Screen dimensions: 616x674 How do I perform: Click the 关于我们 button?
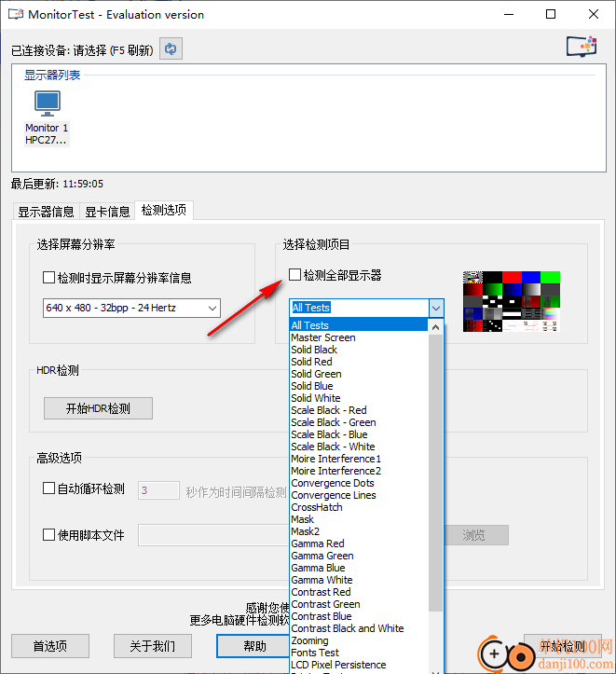pos(153,646)
